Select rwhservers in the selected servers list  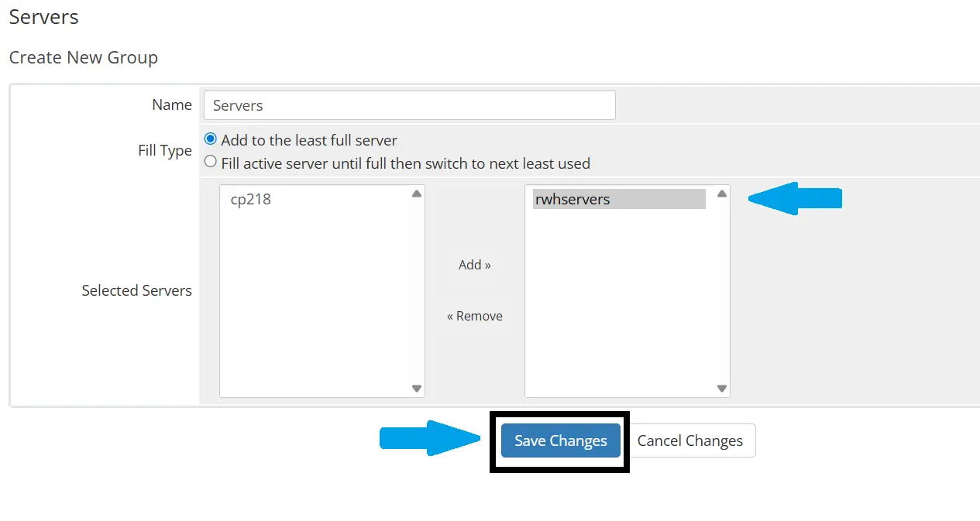pos(619,199)
